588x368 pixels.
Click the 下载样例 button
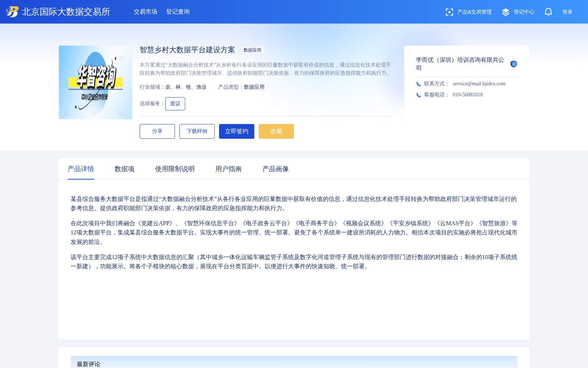[197, 131]
